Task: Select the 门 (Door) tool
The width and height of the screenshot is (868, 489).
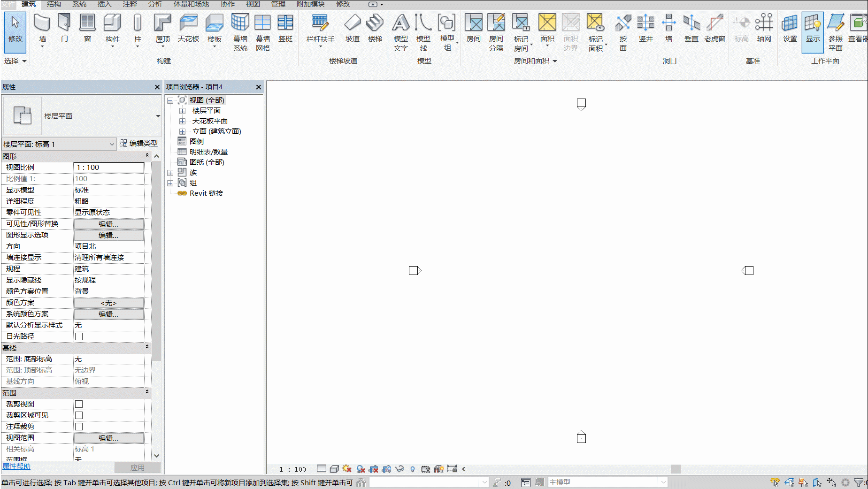Action: coord(64,28)
